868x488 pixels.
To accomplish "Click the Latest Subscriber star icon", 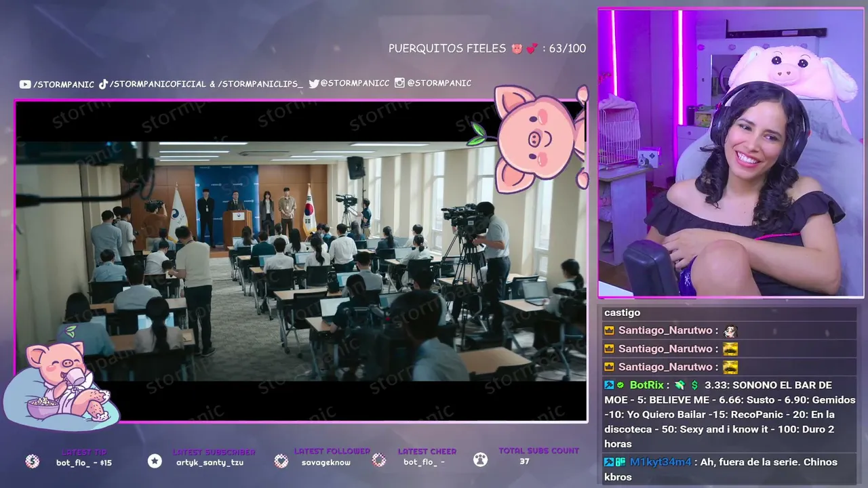I will coord(155,461).
